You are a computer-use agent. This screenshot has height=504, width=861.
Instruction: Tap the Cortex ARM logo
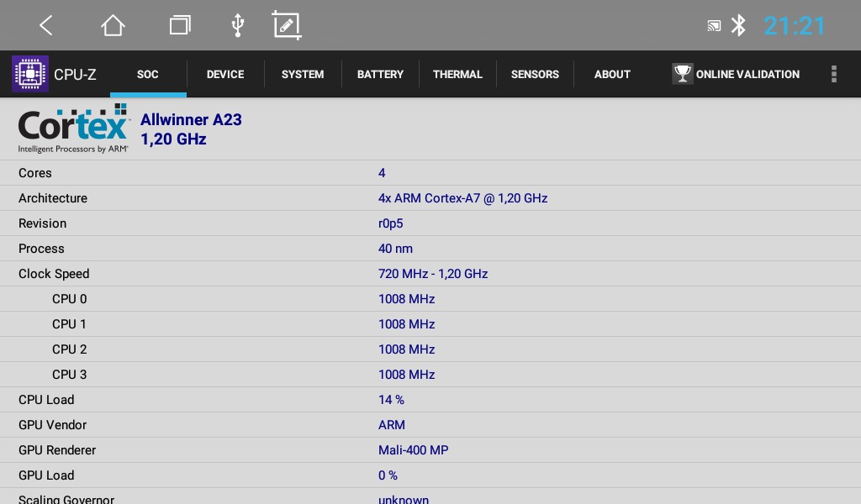[74, 129]
